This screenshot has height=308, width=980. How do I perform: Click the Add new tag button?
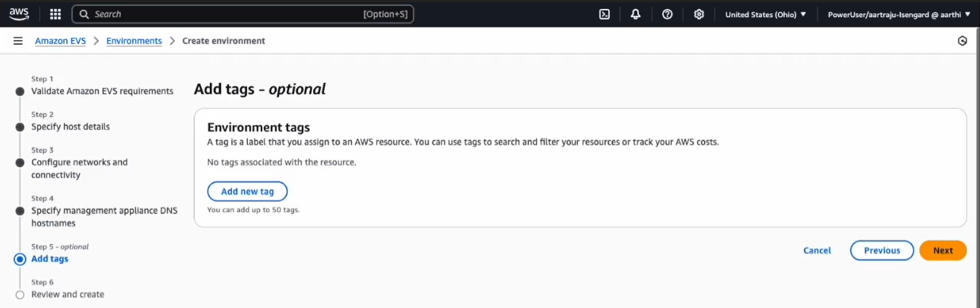pyautogui.click(x=247, y=192)
